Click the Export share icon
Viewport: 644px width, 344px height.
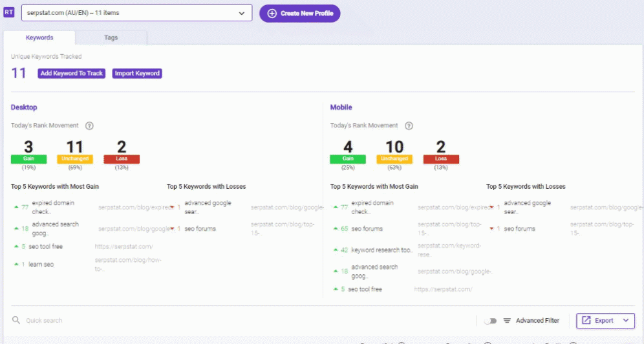point(586,321)
